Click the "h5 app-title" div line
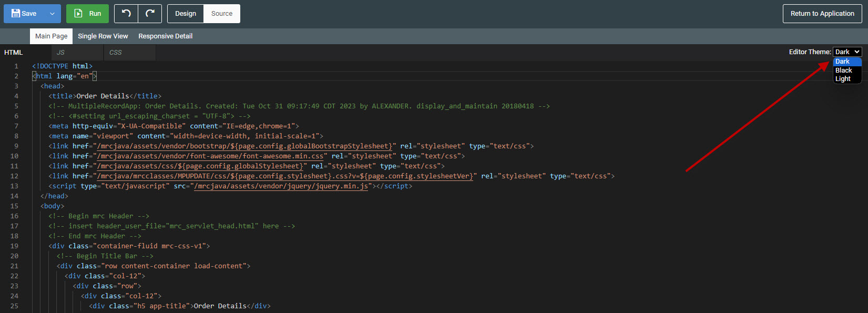Viewport: 868px width, 313px height. (180, 306)
